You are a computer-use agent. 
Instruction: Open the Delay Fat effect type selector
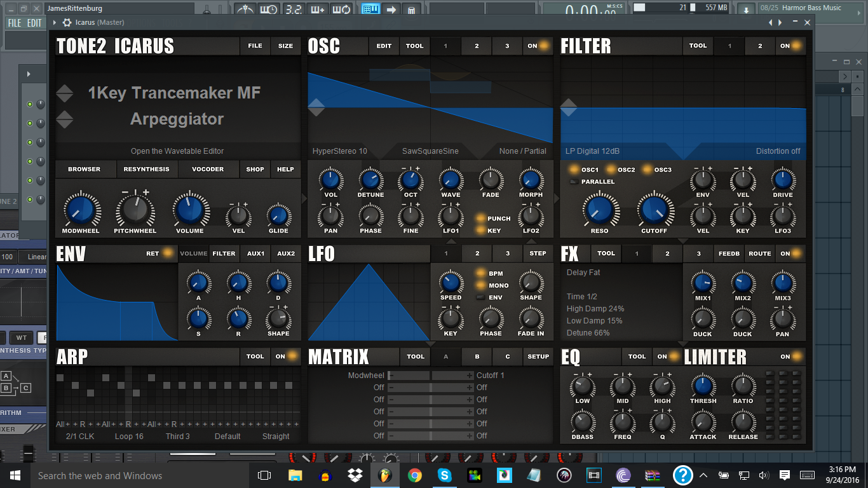coord(583,273)
